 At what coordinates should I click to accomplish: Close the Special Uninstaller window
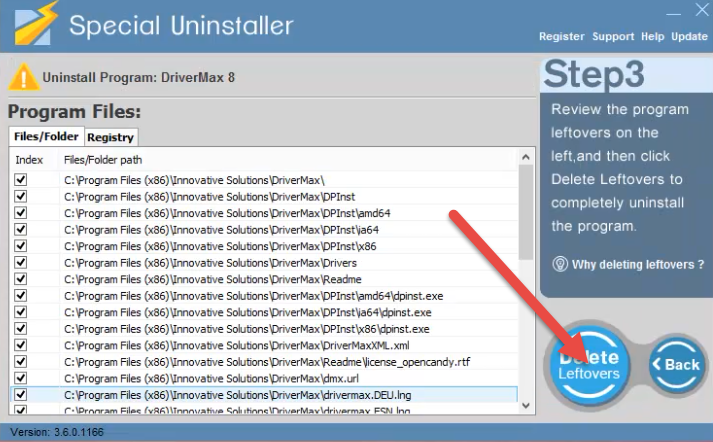[x=702, y=10]
